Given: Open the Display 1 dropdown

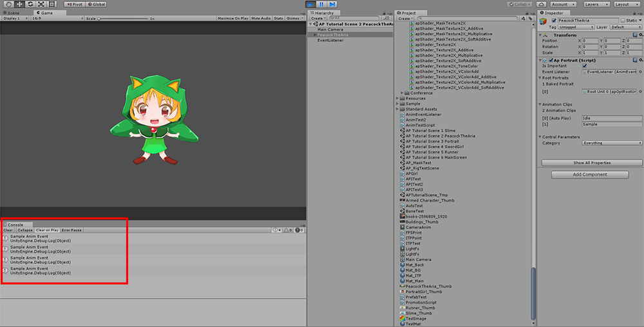Looking at the screenshot, I should coord(15,18).
